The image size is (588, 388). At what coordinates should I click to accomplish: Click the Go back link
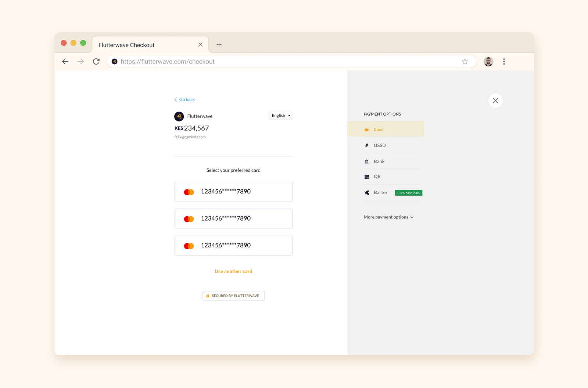click(x=184, y=99)
